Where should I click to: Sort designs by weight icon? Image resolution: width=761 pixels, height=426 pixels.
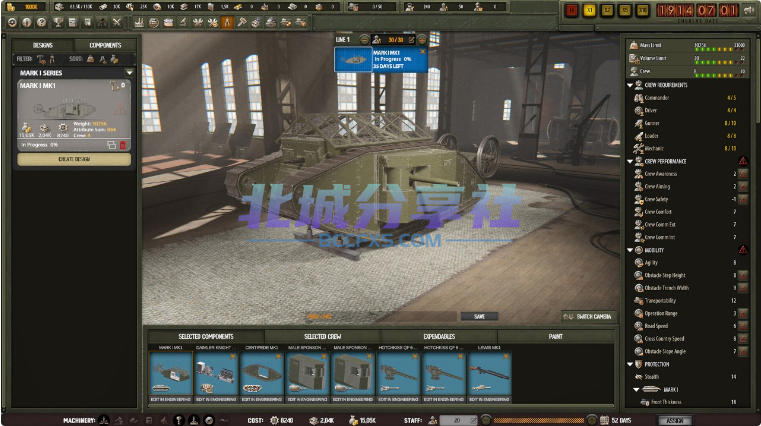click(x=90, y=59)
